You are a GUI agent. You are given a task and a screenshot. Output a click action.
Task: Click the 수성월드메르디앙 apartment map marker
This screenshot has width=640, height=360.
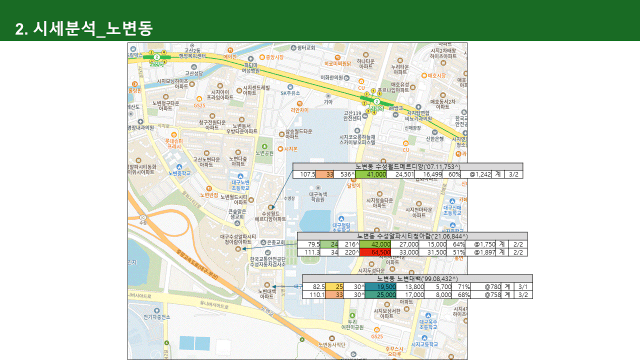point(271,208)
